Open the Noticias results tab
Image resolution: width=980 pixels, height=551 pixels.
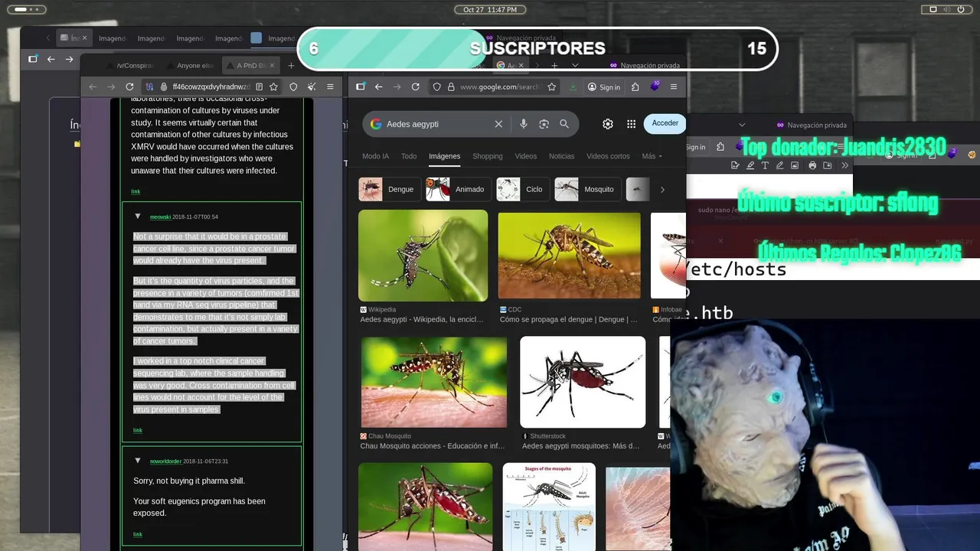click(561, 156)
